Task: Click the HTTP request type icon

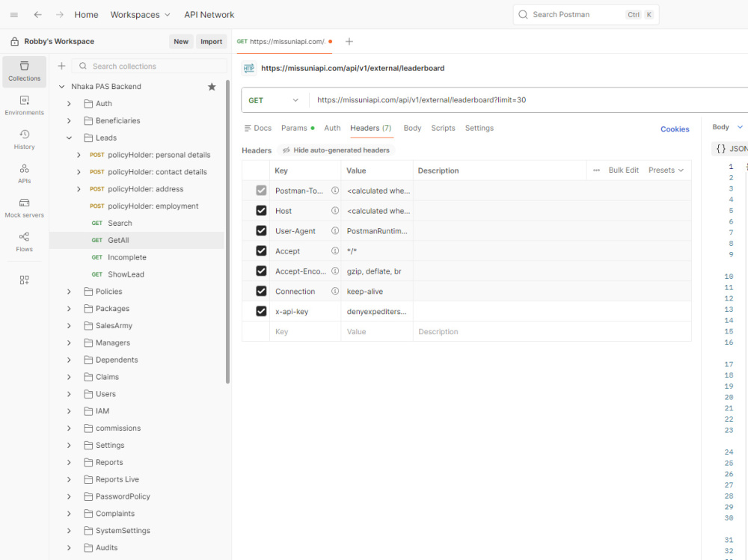Action: 249,68
